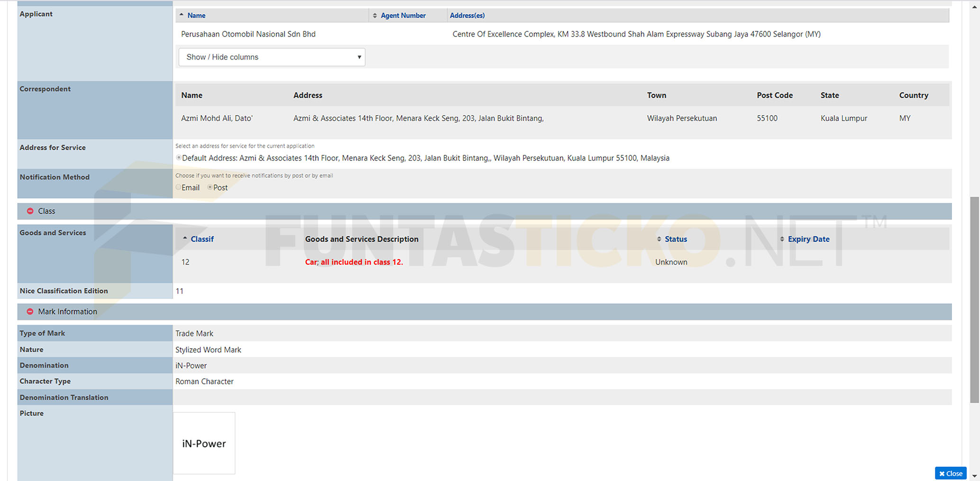Click the Roman Character value
Image resolution: width=980 pixels, height=481 pixels.
pyautogui.click(x=204, y=381)
